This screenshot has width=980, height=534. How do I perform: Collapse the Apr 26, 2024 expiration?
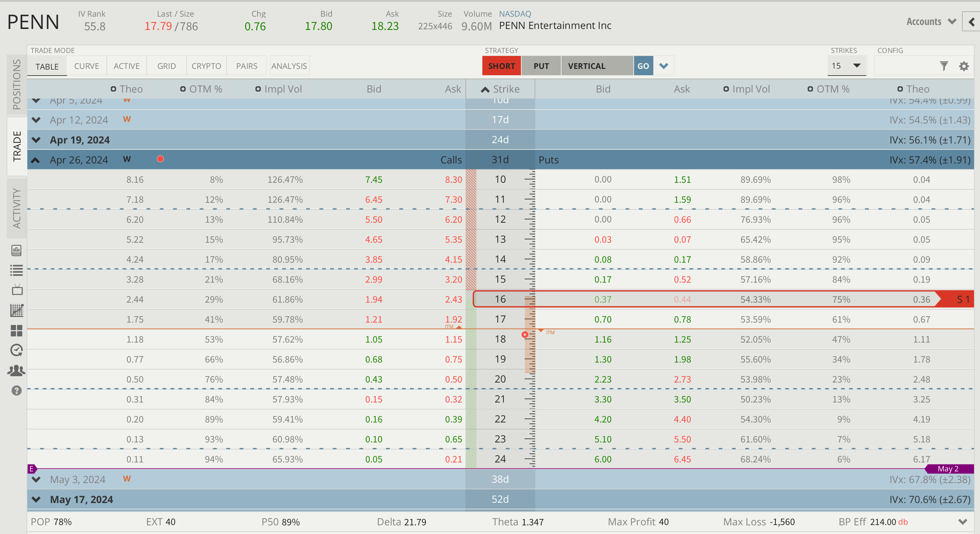click(35, 160)
